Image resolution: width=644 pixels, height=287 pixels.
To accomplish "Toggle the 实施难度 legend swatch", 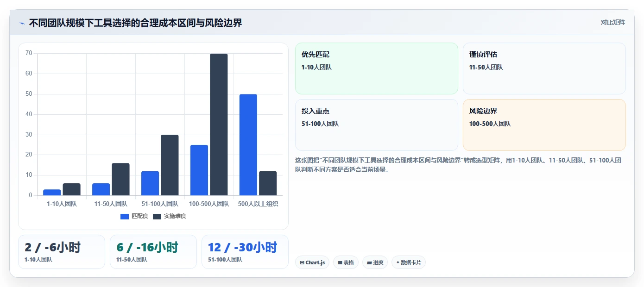I will 157,216.
